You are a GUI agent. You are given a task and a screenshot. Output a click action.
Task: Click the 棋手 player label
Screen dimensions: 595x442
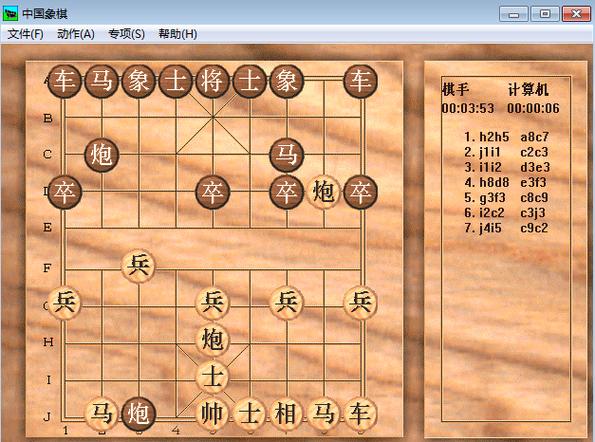click(456, 90)
